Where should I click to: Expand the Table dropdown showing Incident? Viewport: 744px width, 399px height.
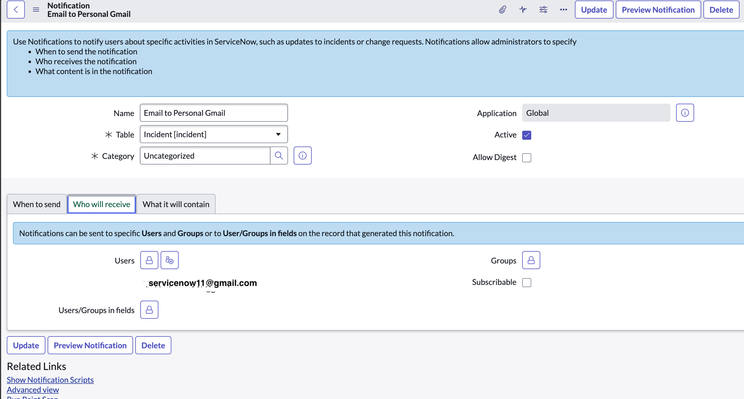pos(214,134)
